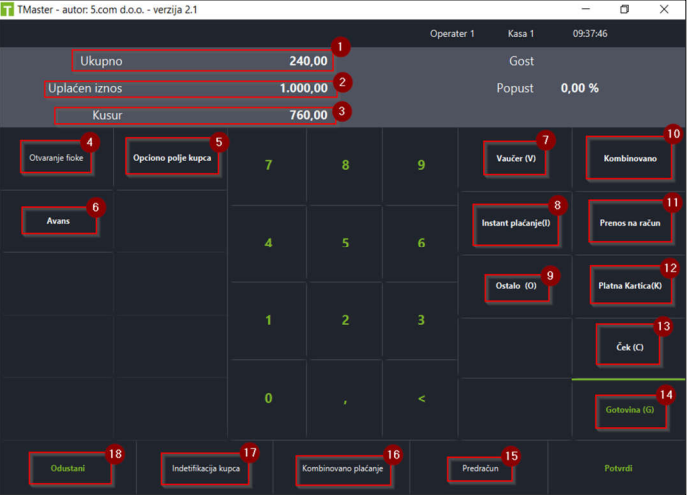This screenshot has height=495, width=687.
Task: Pay with Vaučer (V)
Action: [516, 159]
